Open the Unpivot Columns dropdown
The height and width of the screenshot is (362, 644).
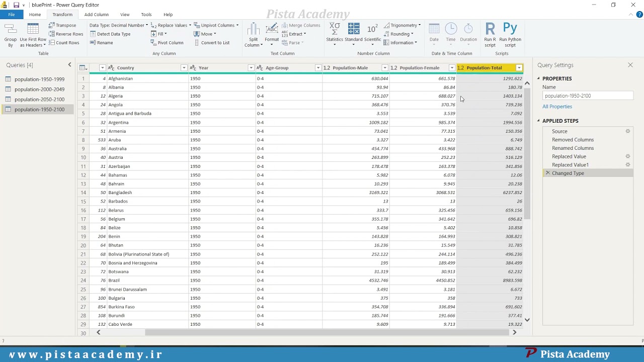point(216,25)
